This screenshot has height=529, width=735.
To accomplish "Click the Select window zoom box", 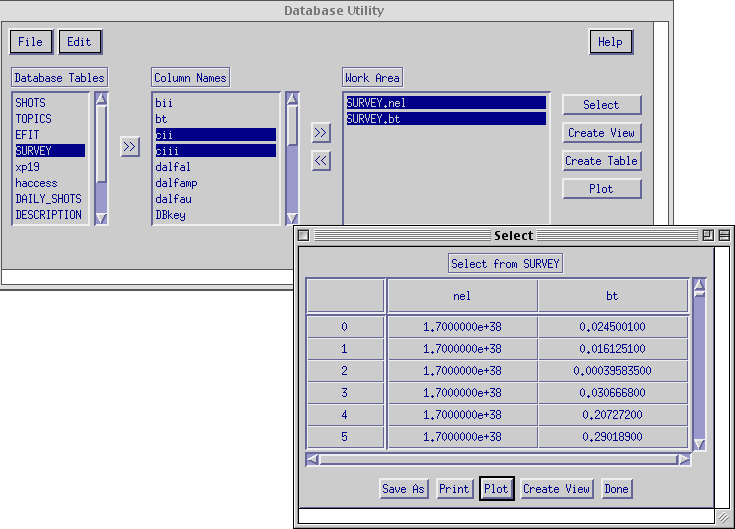I will tap(707, 235).
